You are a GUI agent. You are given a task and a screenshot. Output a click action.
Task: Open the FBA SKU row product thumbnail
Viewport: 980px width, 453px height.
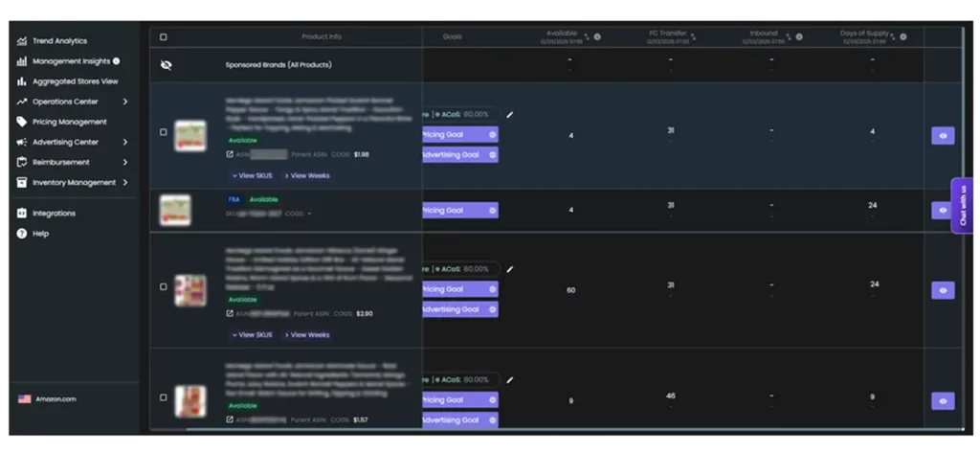pyautogui.click(x=175, y=211)
